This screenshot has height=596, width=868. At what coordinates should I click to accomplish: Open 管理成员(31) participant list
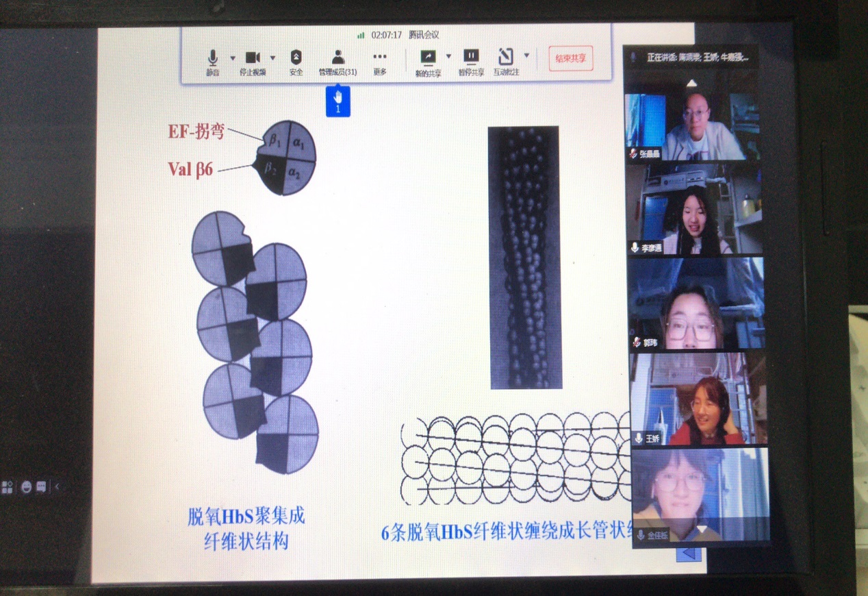pos(337,59)
